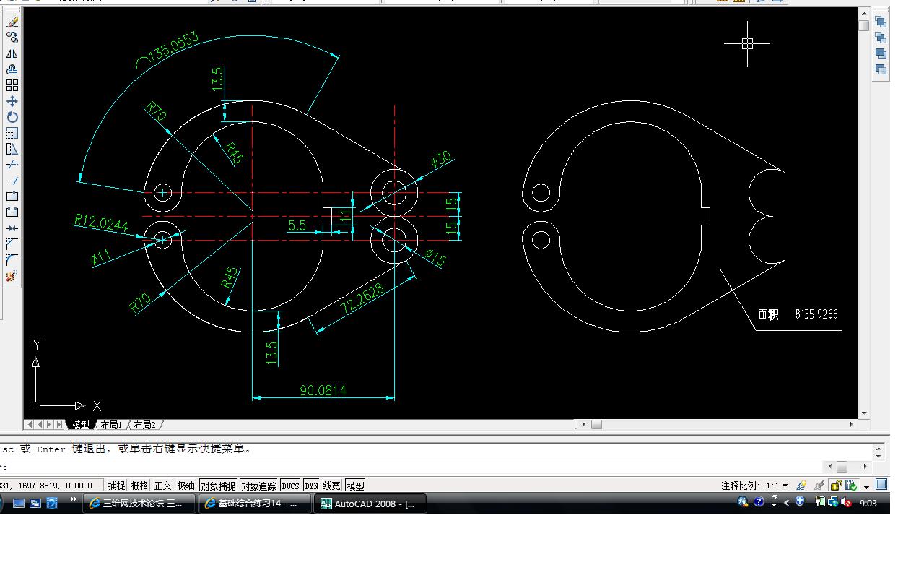Click the help tray icon
Viewport: 924px width, 578px height.
click(759, 502)
